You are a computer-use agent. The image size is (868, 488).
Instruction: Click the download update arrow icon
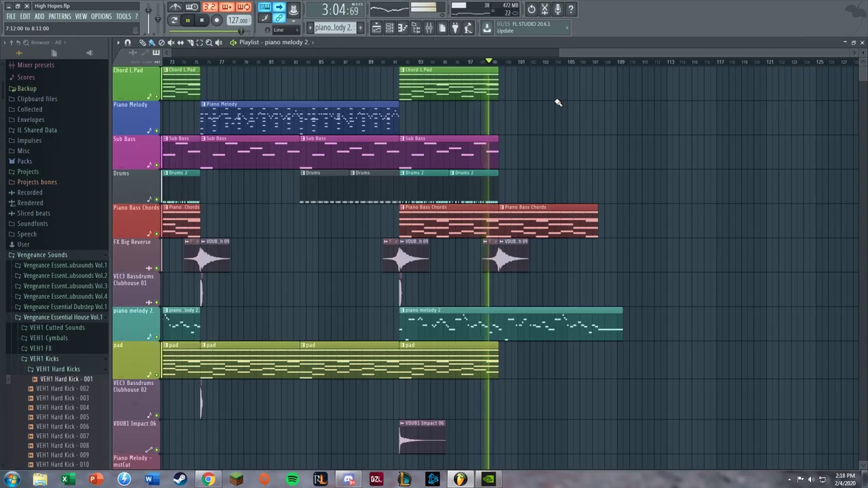point(487,28)
